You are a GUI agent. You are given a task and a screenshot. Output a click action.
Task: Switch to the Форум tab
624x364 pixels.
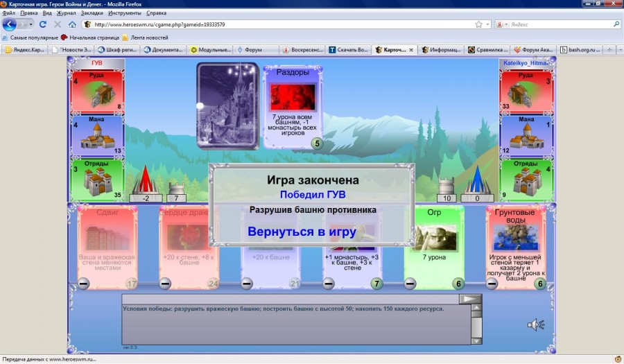click(257, 50)
